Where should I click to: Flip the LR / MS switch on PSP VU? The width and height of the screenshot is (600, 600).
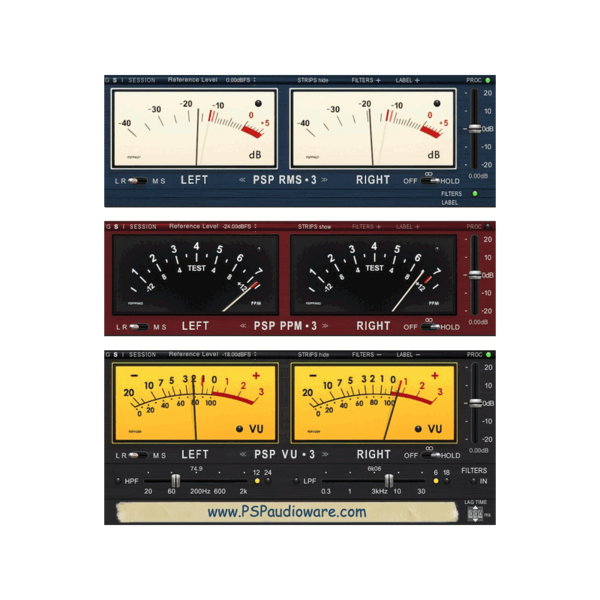[138, 455]
